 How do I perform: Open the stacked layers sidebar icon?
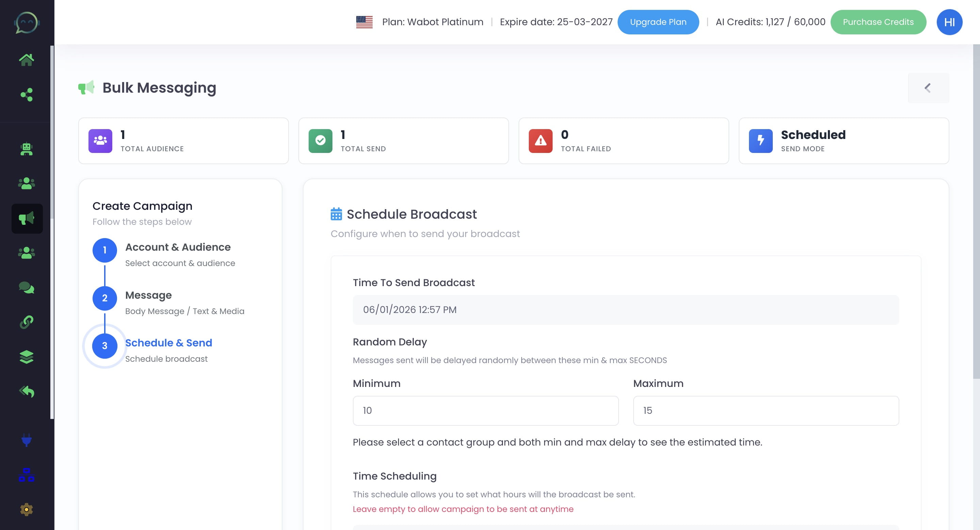[x=26, y=357]
